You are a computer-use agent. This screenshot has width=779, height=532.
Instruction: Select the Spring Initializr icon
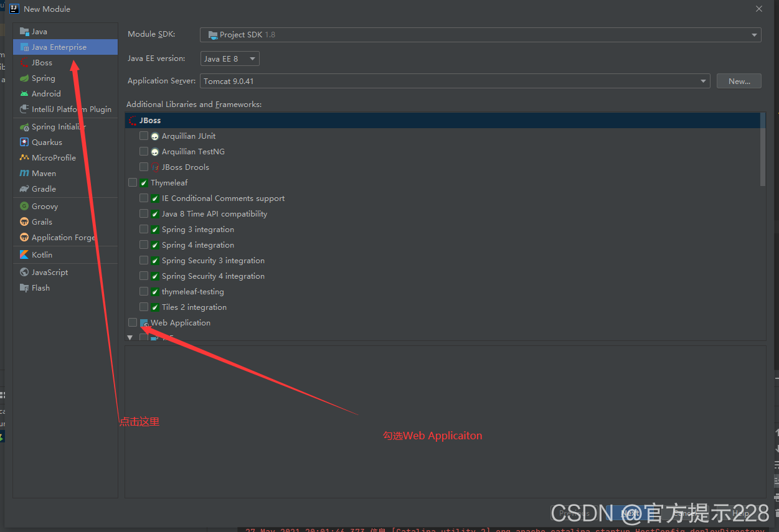pos(24,127)
